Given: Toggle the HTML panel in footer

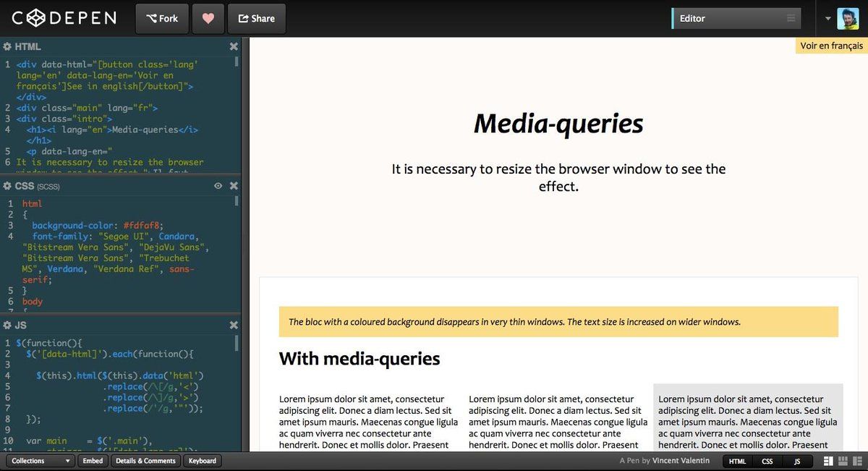Looking at the screenshot, I should pos(737,461).
